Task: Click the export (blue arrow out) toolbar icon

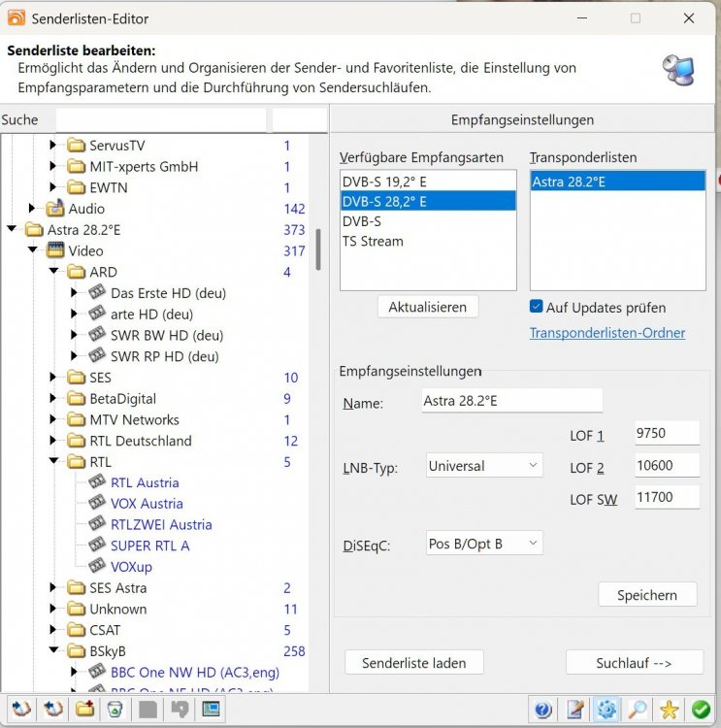Action: (x=53, y=710)
